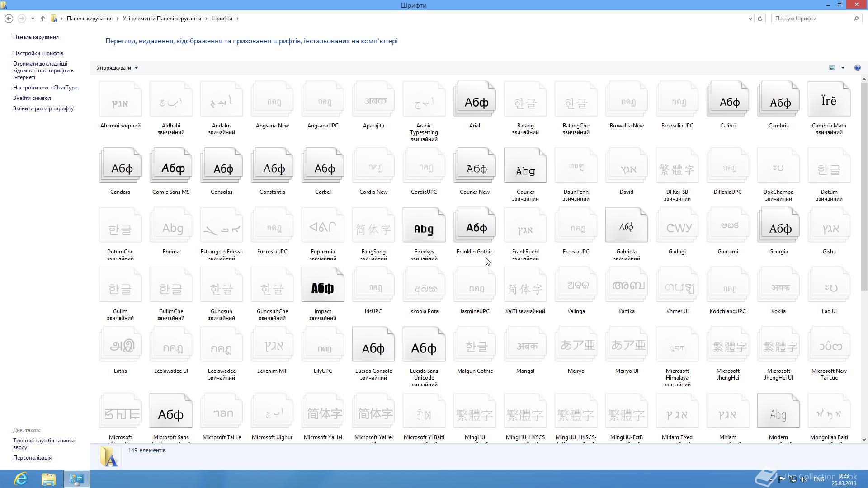Open Знайти символ link
The image size is (868, 488).
pyautogui.click(x=32, y=98)
